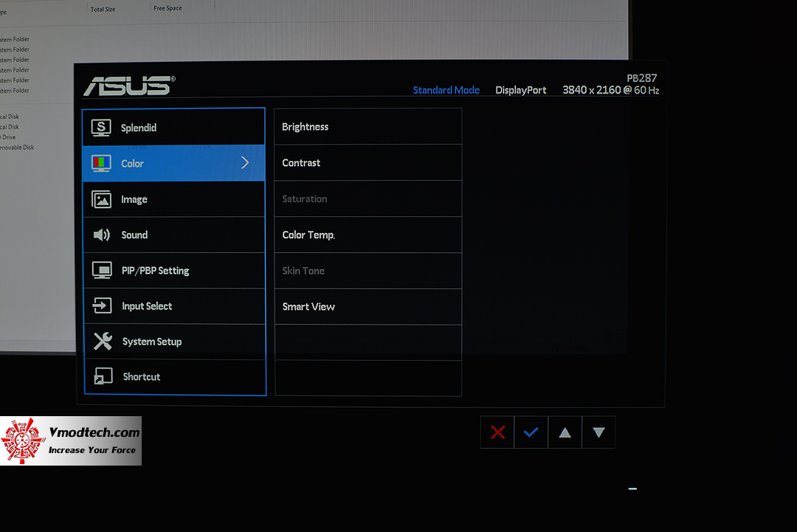Open the Splendid menu
Image resolution: width=797 pixels, height=532 pixels.
[174, 128]
